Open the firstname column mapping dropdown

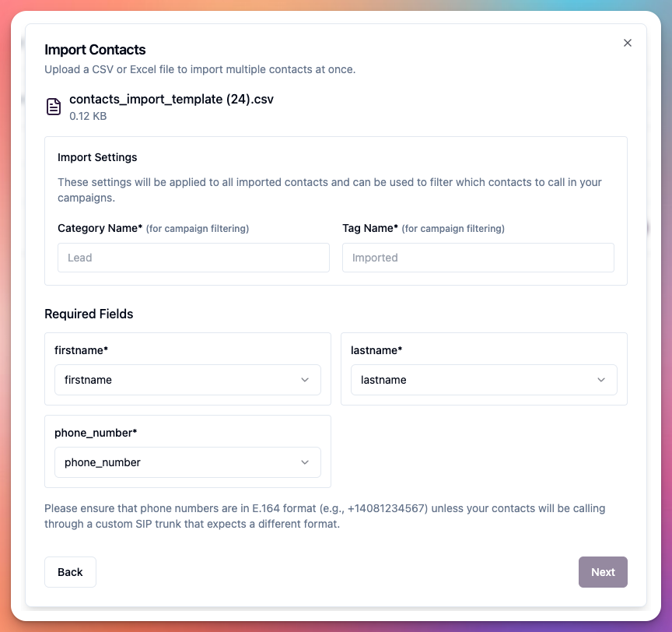(x=187, y=380)
